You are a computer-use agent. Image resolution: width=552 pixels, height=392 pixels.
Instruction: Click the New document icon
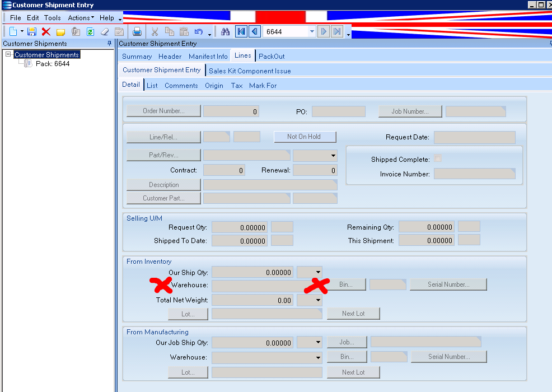[13, 32]
